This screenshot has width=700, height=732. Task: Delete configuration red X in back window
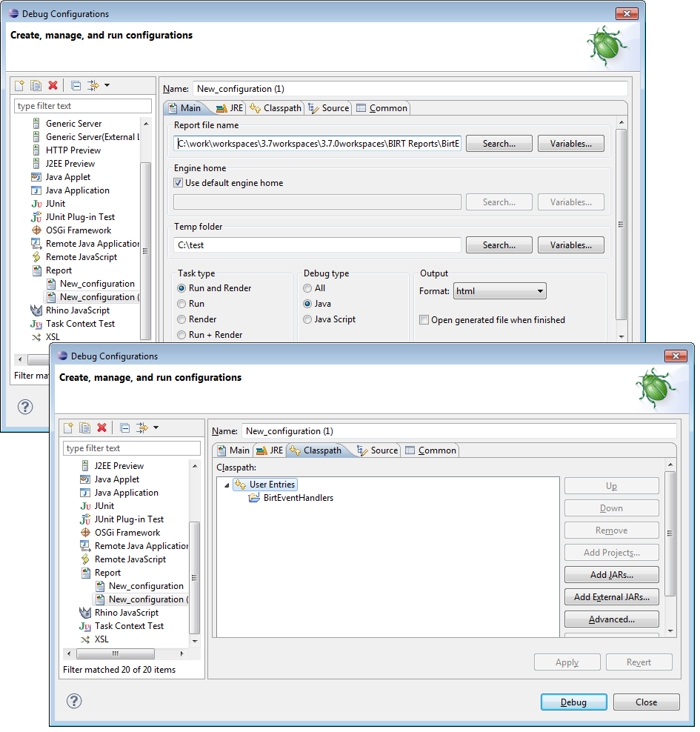click(53, 85)
